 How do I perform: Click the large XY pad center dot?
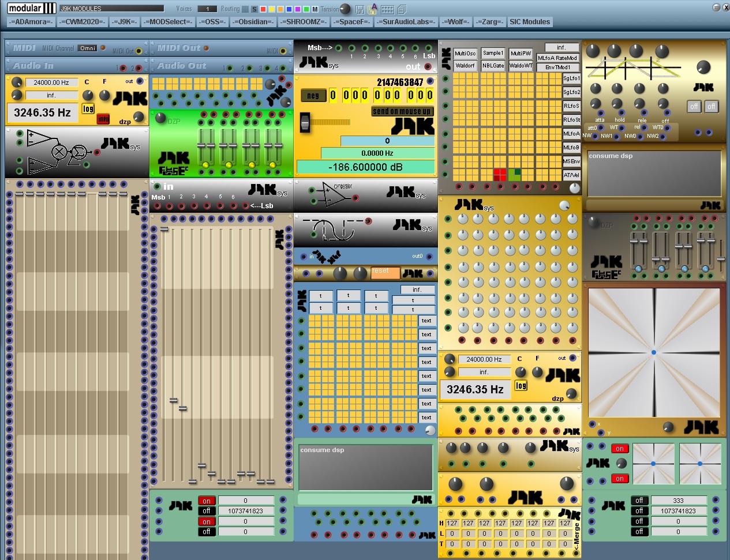tap(654, 352)
